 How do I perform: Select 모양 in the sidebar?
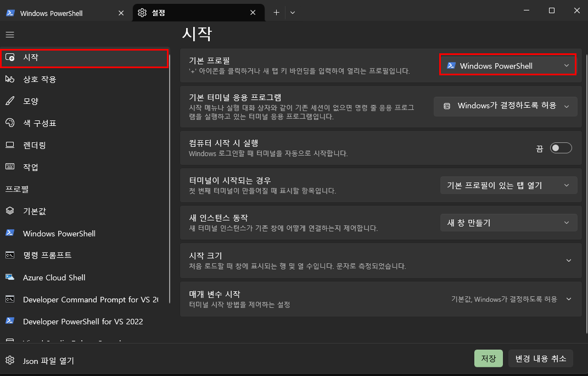pos(85,101)
